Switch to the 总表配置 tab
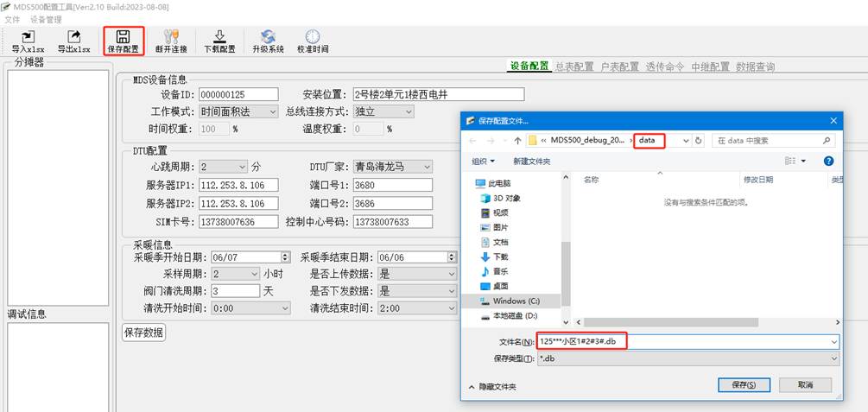868x412 pixels. (574, 67)
